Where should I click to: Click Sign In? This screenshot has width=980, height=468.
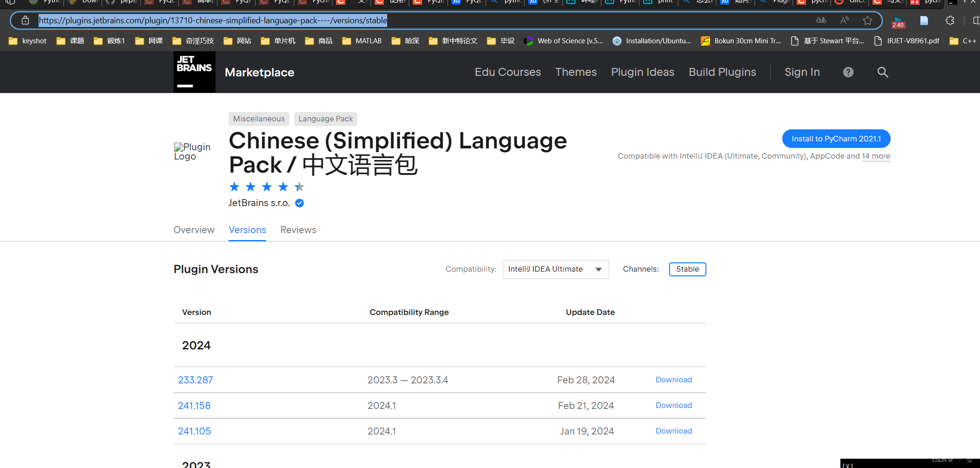802,72
